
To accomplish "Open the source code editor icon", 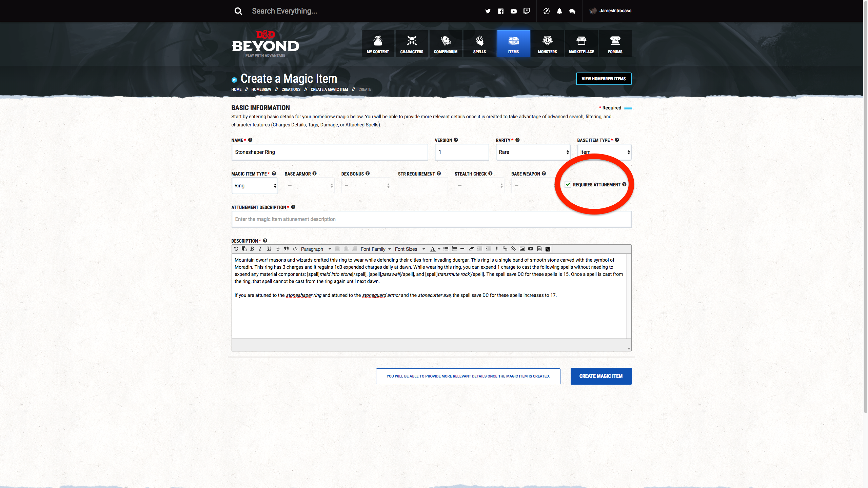I will [539, 249].
